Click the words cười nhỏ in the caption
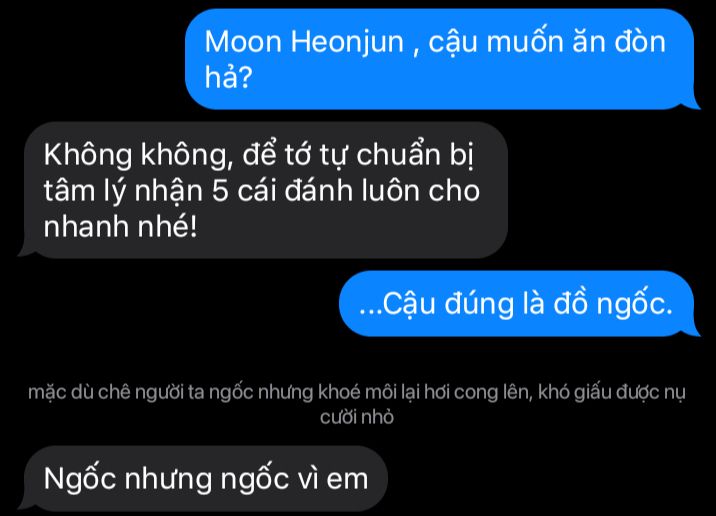Image resolution: width=716 pixels, height=516 pixels. point(357,417)
